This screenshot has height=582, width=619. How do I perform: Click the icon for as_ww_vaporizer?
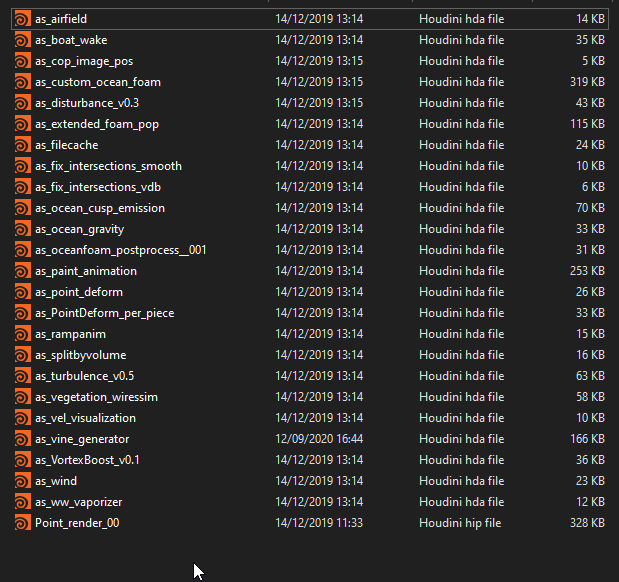(23, 502)
